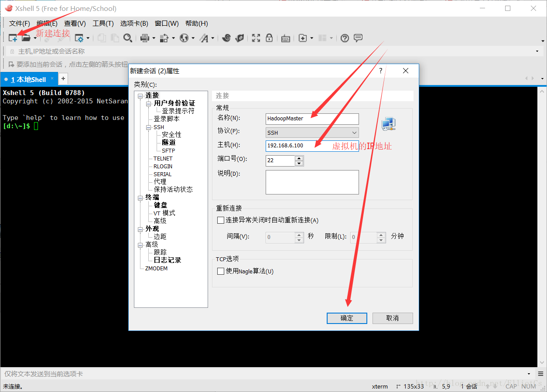This screenshot has height=392, width=547.
Task: Open the 帮助(H) menu
Action: coord(197,24)
